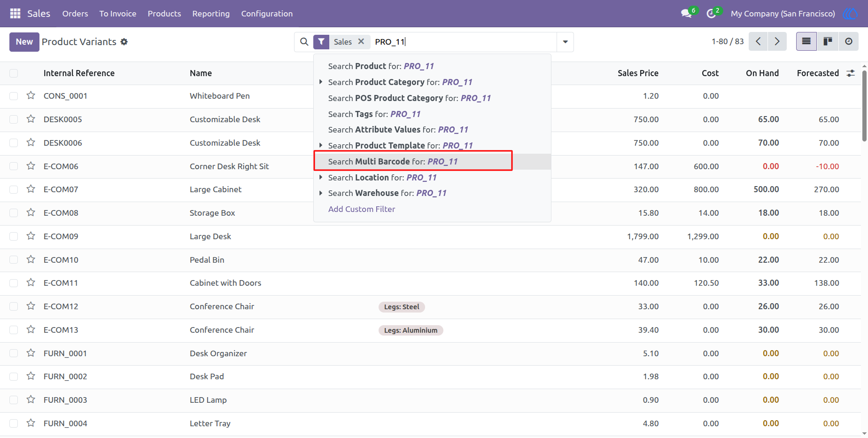Mark E-COM07 Large Cabinet as favorite

click(x=31, y=189)
